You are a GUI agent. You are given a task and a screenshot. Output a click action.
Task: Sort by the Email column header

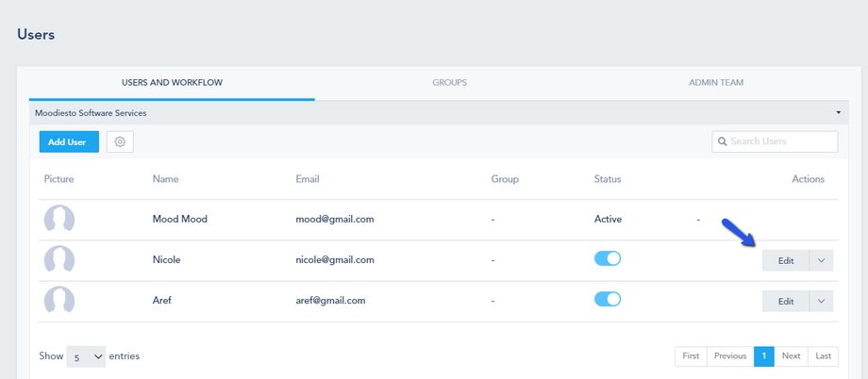pos(308,179)
